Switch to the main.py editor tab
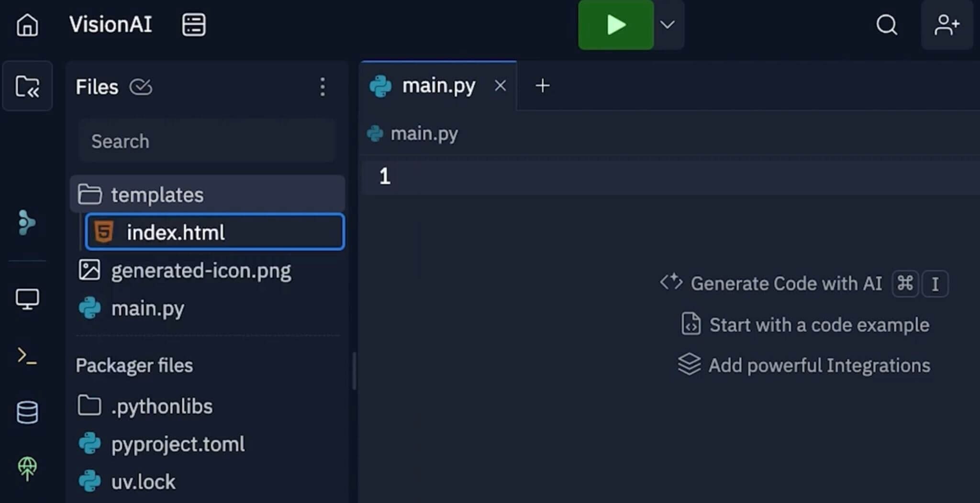 pyautogui.click(x=438, y=86)
